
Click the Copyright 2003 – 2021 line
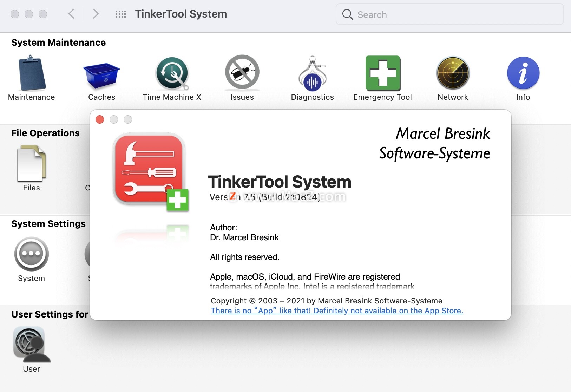327,301
